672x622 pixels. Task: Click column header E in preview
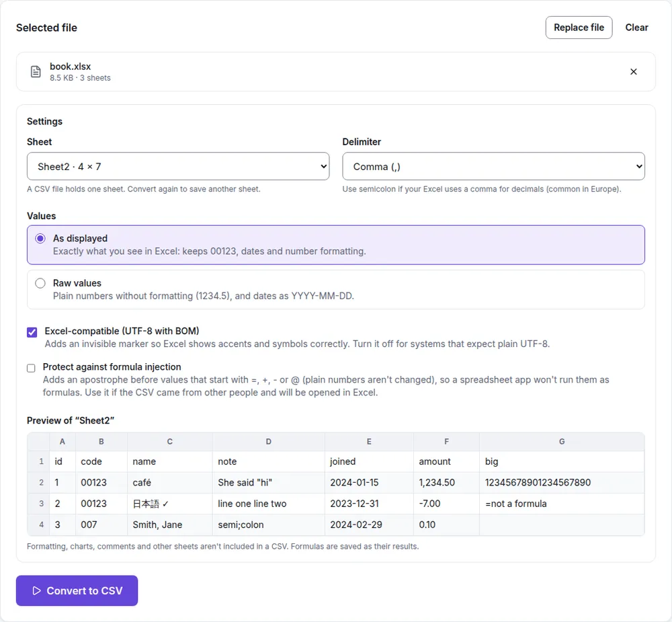pos(369,441)
